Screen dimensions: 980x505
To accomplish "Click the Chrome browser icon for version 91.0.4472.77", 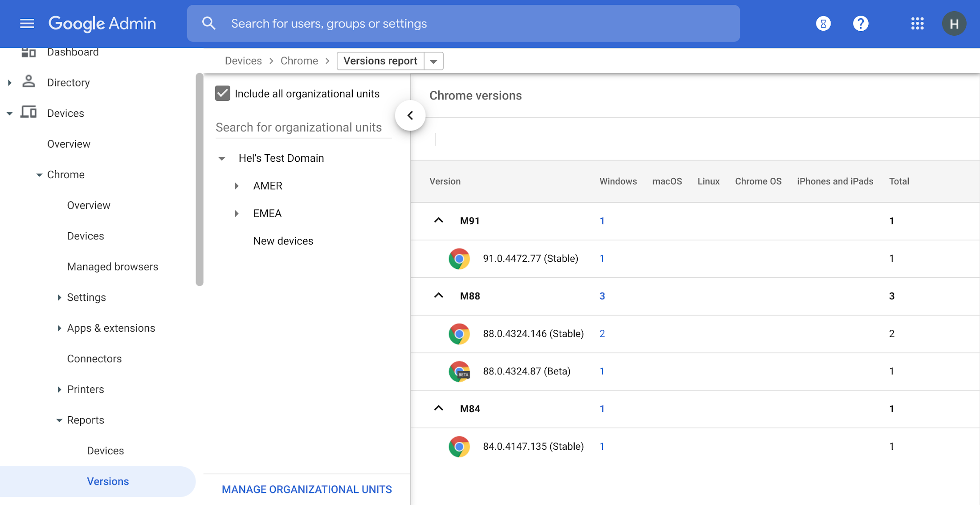I will pyautogui.click(x=459, y=258).
